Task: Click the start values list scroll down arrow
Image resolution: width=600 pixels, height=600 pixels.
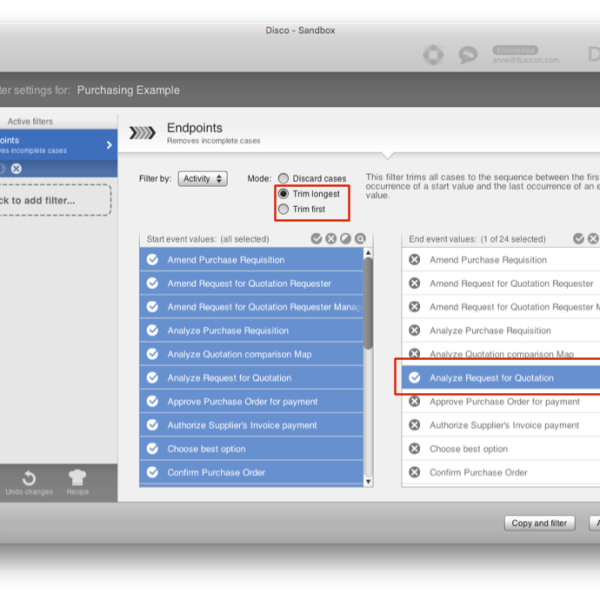Action: coord(368,481)
